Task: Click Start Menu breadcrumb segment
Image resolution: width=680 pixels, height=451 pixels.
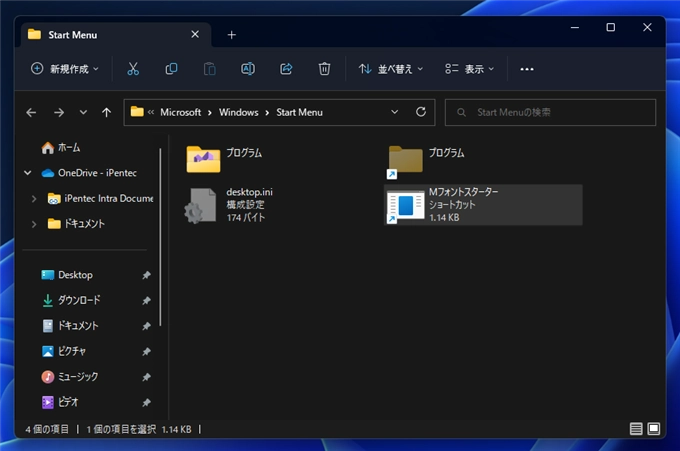Action: 299,112
